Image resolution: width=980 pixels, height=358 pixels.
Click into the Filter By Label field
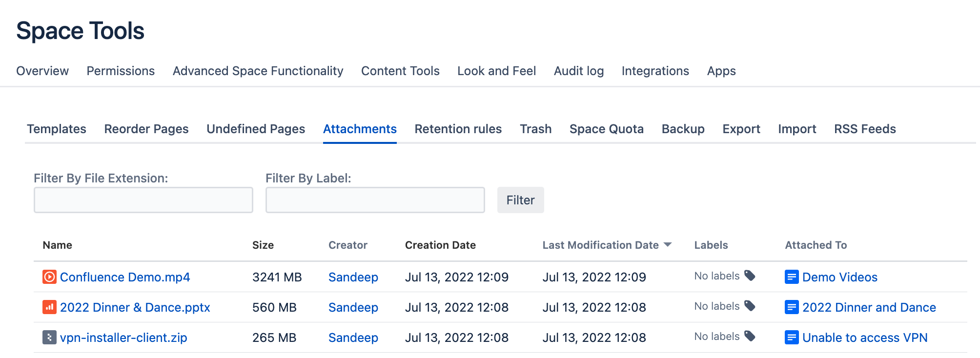pyautogui.click(x=375, y=200)
